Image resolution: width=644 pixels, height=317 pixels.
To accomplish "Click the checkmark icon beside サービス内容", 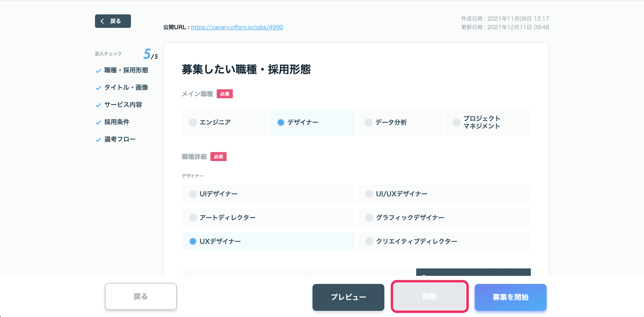I will 99,105.
